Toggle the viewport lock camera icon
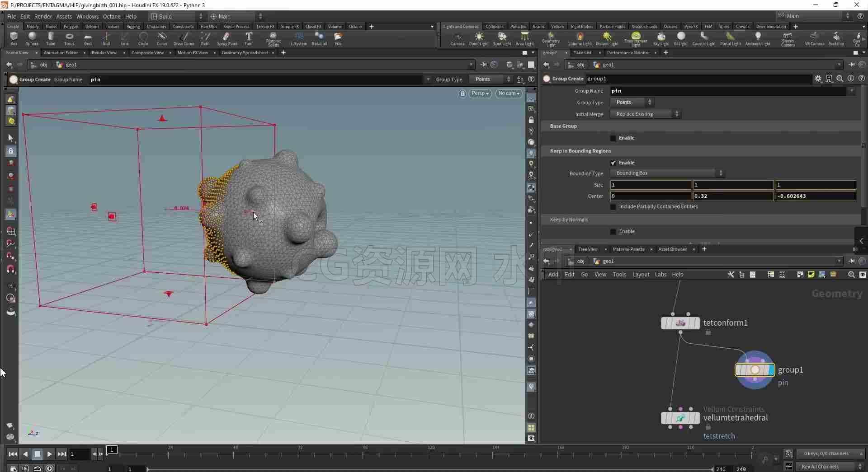868x472 pixels. (x=462, y=93)
